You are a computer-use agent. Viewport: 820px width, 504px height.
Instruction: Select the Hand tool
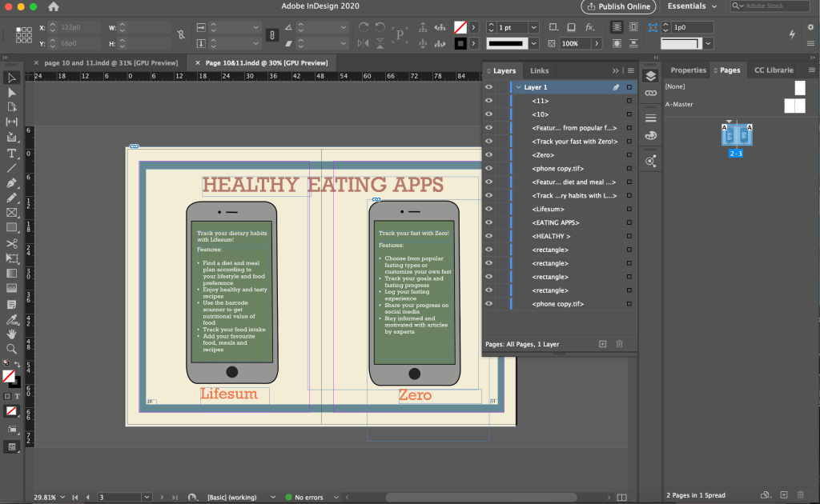[x=12, y=334]
